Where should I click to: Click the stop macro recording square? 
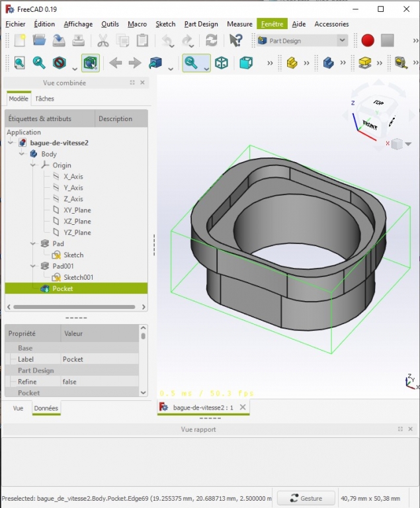(x=388, y=41)
